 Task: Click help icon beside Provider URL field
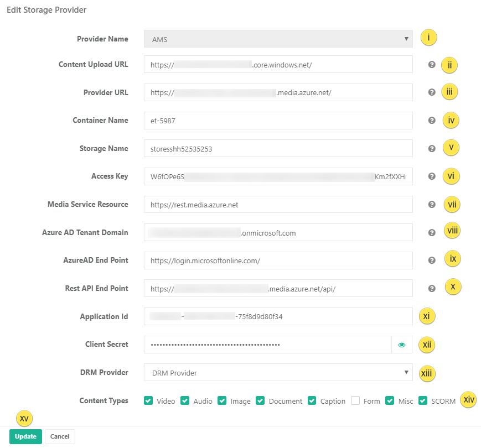432,92
